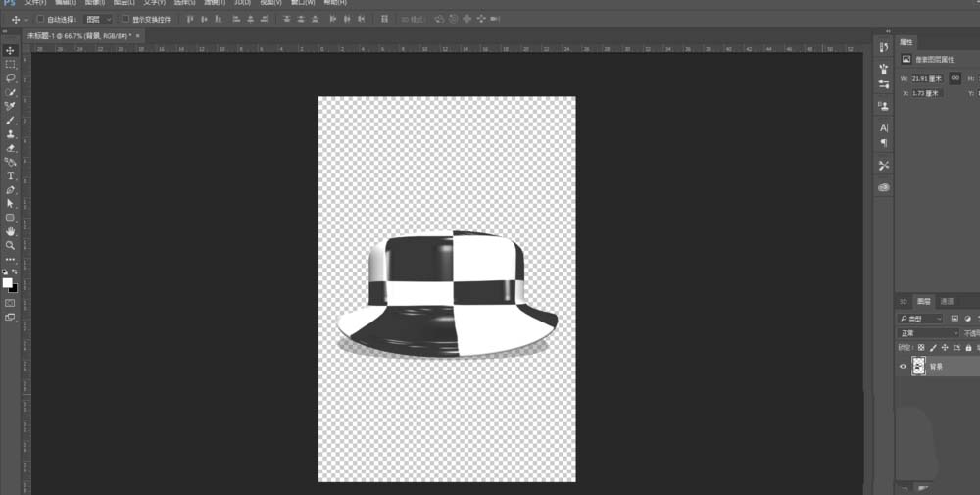Open the 文件(F) menu
Viewport: 980px width, 495px height.
35,3
